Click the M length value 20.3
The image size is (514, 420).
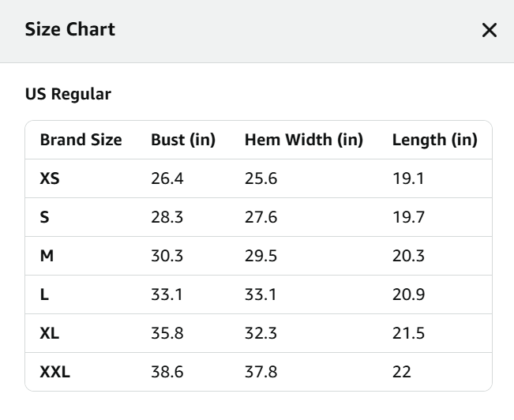pyautogui.click(x=408, y=256)
